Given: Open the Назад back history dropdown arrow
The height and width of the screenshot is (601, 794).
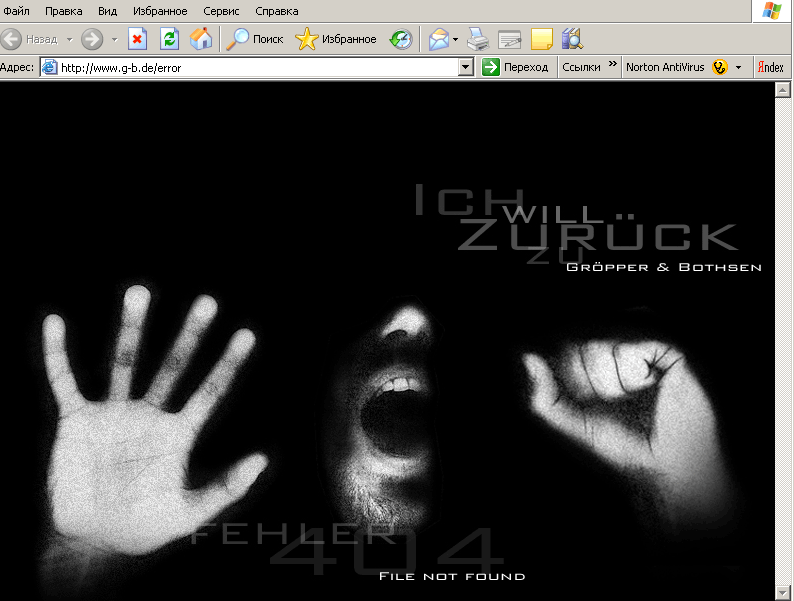Looking at the screenshot, I should (x=69, y=39).
